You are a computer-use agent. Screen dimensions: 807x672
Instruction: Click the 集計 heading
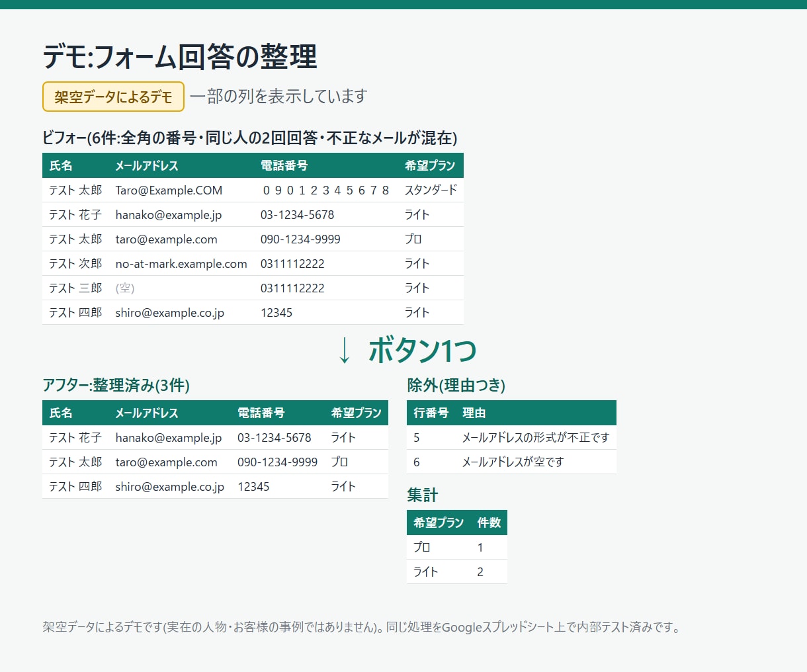pyautogui.click(x=423, y=495)
